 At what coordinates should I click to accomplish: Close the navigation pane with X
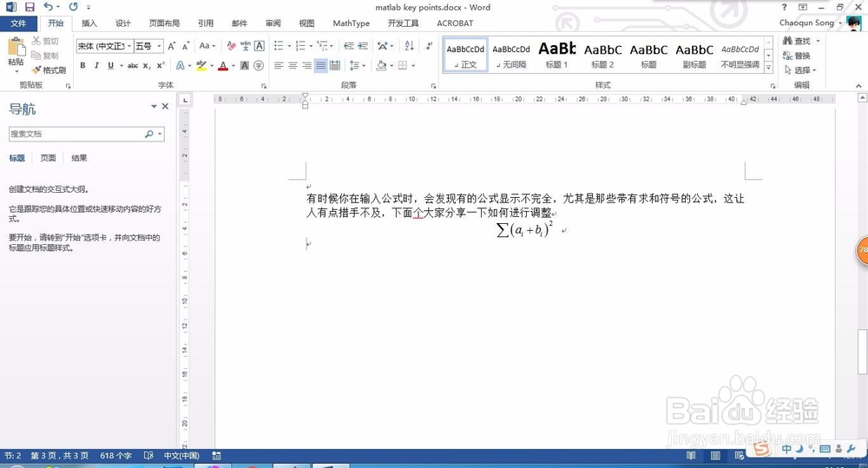click(x=165, y=106)
